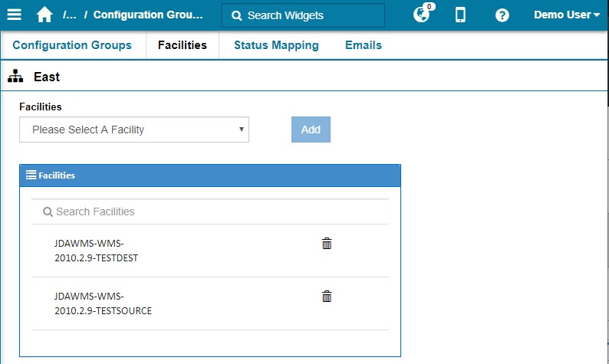Open the hamburger navigation menu
The width and height of the screenshot is (609, 364).
15,15
